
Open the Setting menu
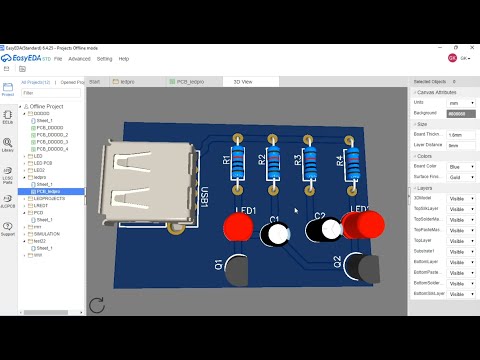pos(104,59)
